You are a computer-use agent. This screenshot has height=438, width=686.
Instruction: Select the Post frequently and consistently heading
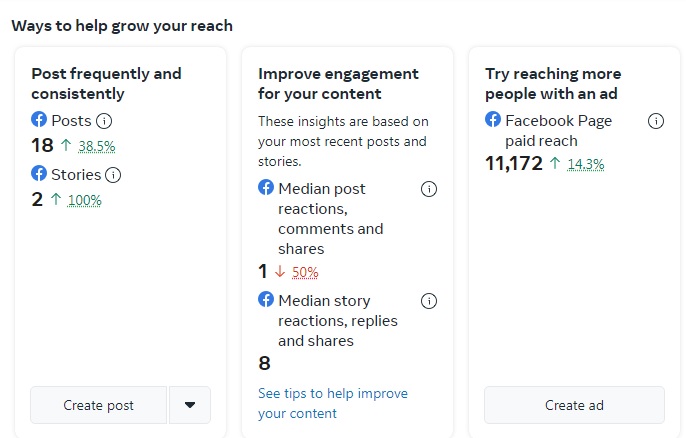(x=106, y=83)
